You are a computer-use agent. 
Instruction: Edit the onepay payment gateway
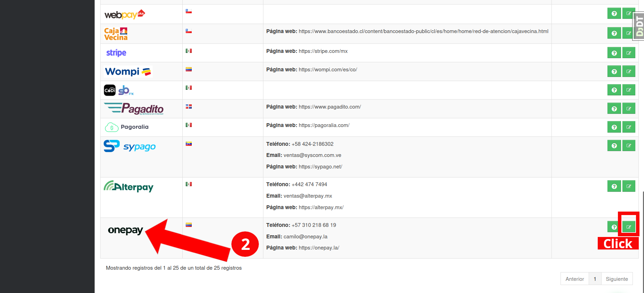coord(629,227)
